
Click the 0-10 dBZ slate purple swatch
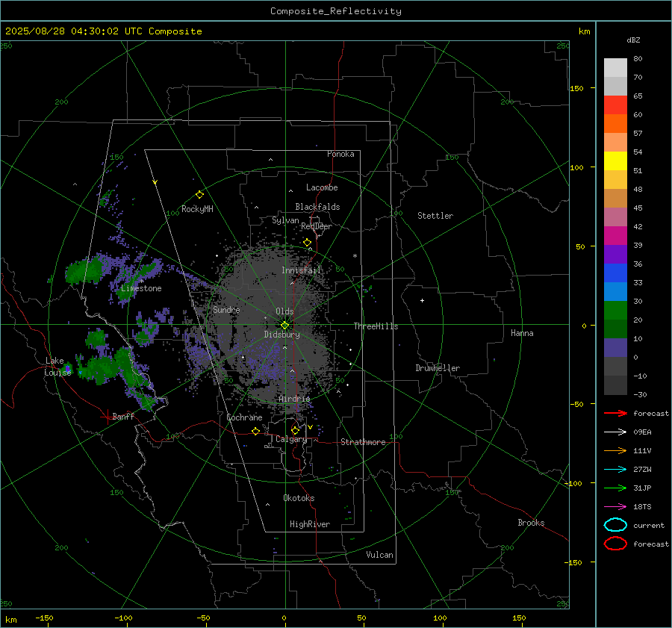[x=615, y=347]
